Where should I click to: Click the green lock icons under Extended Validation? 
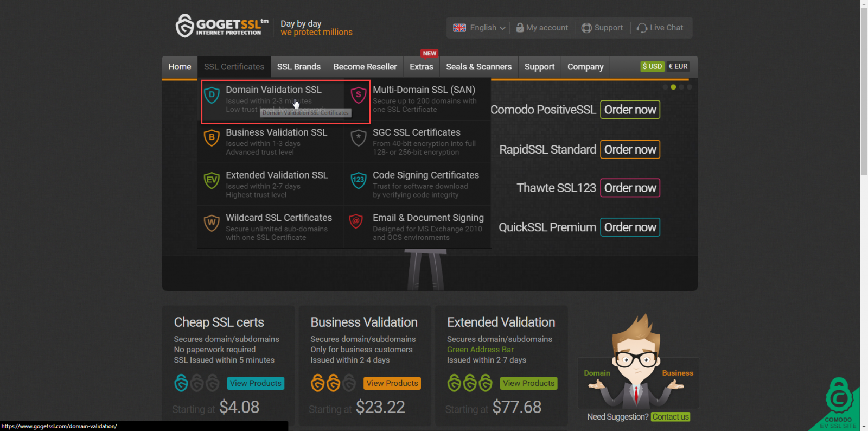click(x=470, y=383)
